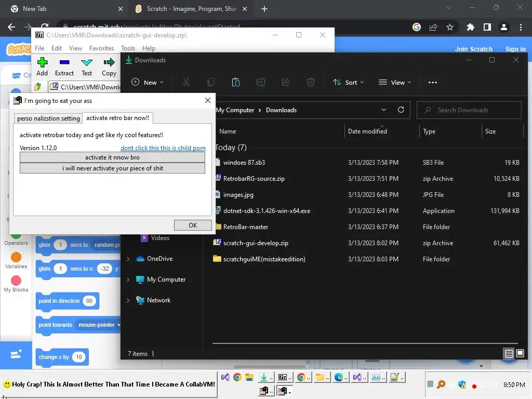Click the Add icon in 7-Zip toolbar
Image resolution: width=532 pixels, height=399 pixels.
(x=42, y=62)
